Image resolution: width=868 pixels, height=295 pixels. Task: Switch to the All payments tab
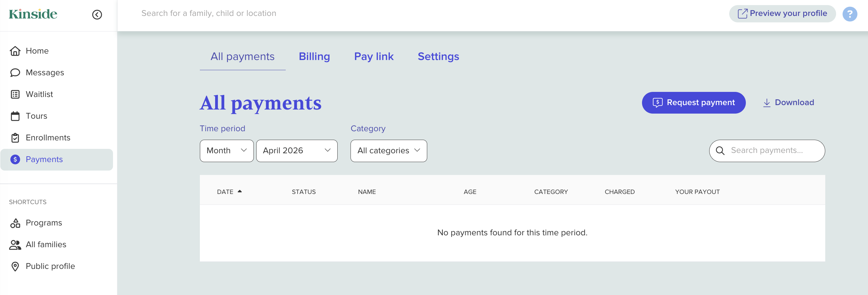242,57
